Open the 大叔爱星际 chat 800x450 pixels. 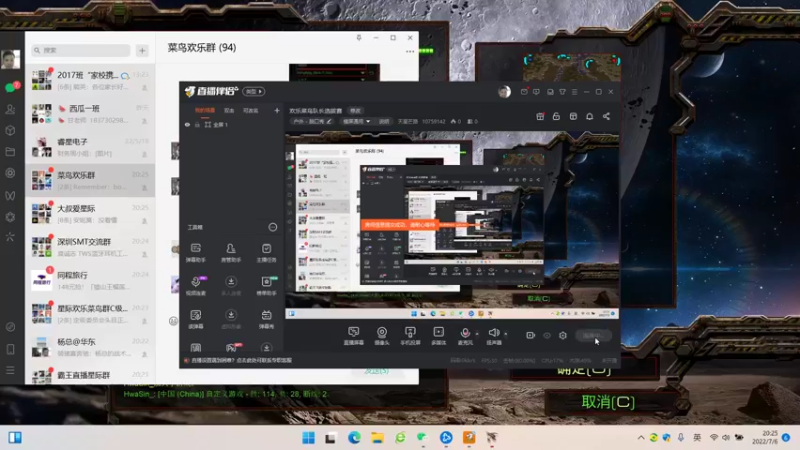point(90,214)
